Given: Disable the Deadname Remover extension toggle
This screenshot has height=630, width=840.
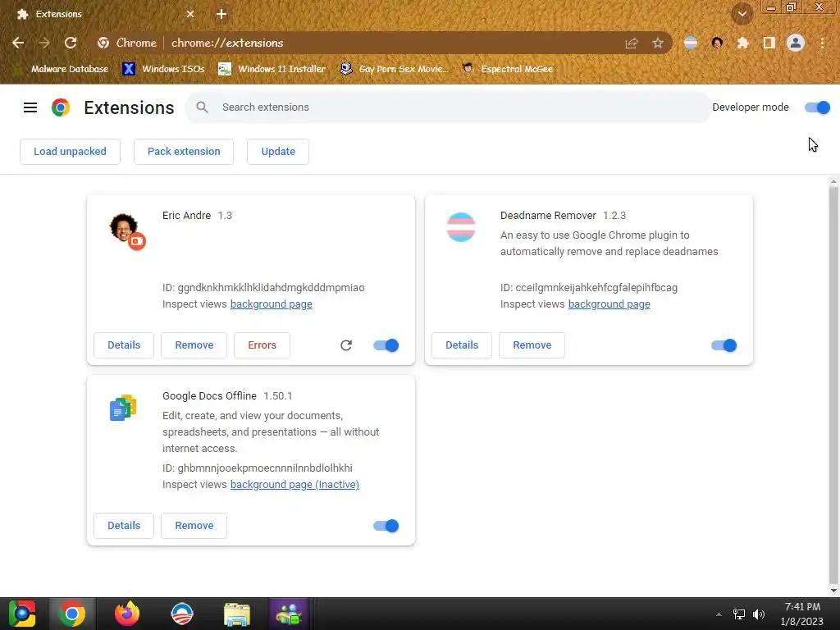Looking at the screenshot, I should (724, 345).
